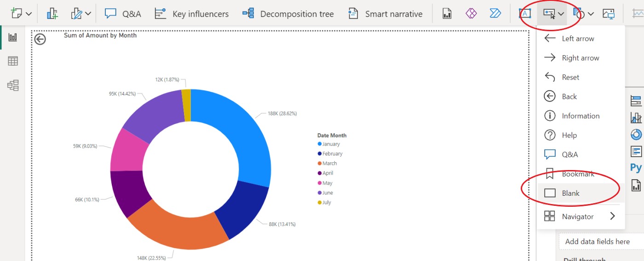Select the Information button option
This screenshot has width=644, height=261.
[581, 116]
